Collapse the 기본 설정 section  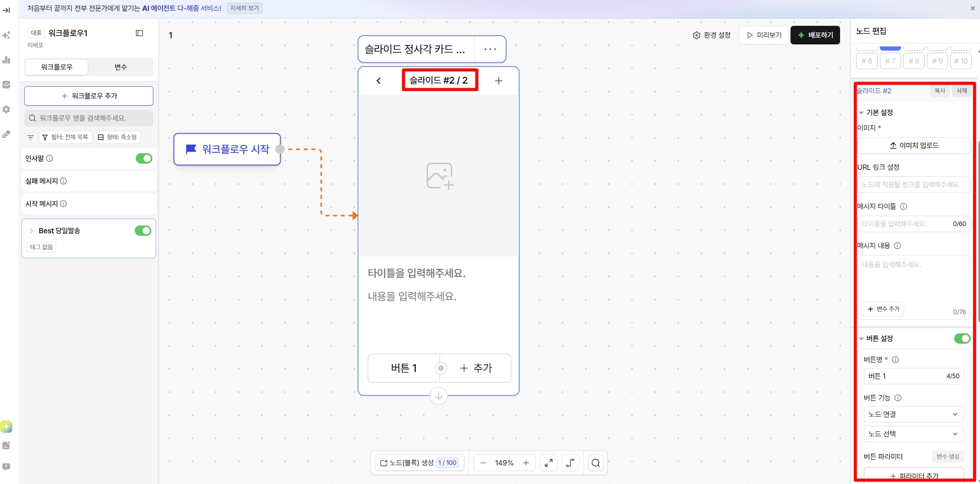click(861, 112)
